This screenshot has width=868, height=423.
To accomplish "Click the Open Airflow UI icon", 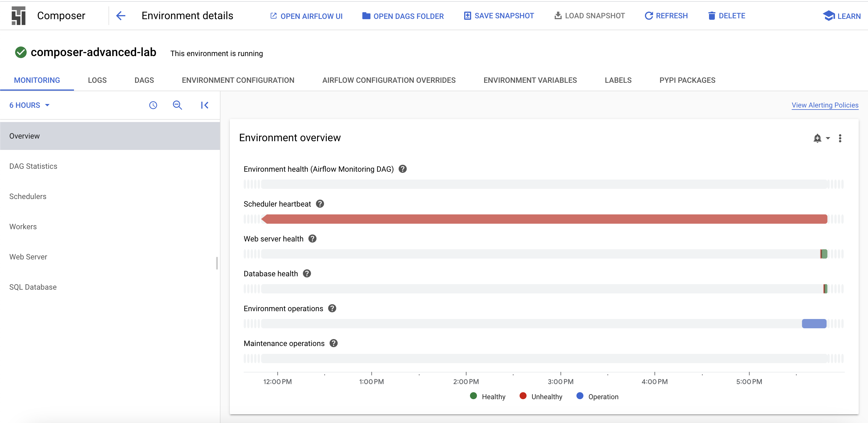I will pos(273,15).
